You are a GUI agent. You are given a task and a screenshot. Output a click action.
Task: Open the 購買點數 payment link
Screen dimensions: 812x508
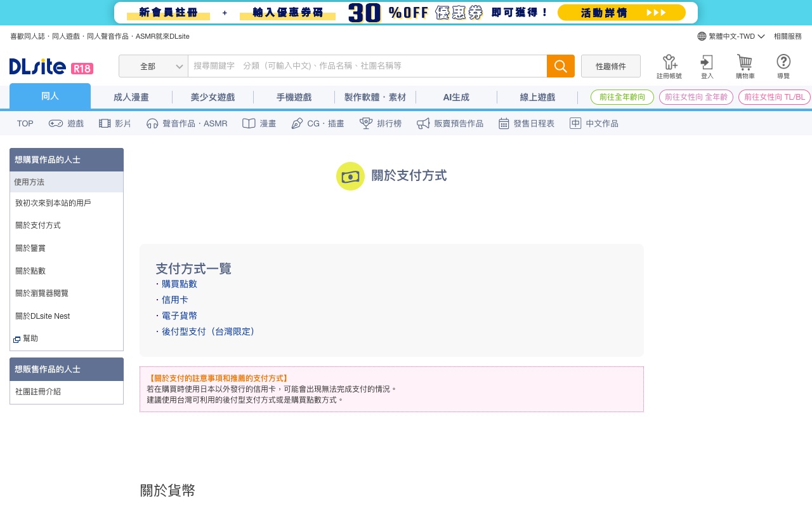[180, 284]
